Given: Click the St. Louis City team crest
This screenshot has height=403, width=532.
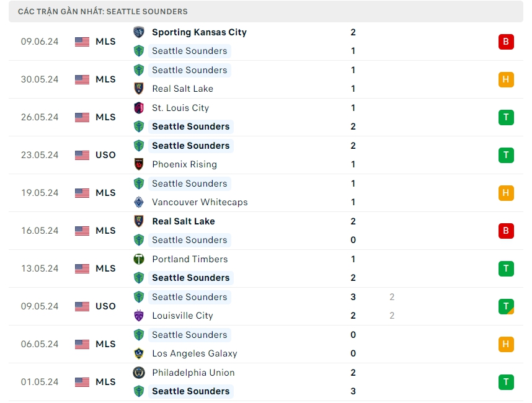Looking at the screenshot, I should point(139,108).
